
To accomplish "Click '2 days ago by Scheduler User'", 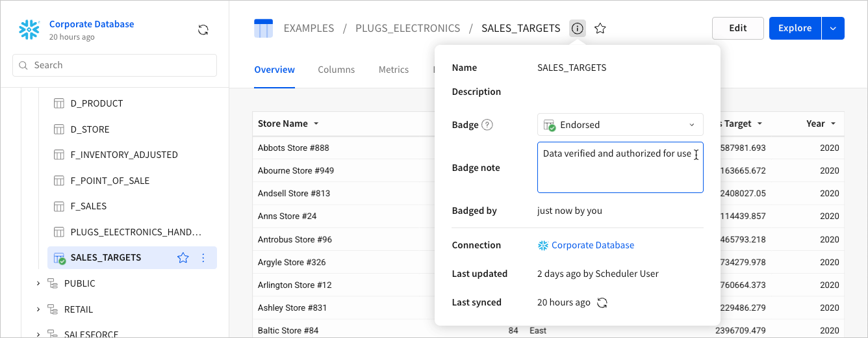I will coord(598,274).
